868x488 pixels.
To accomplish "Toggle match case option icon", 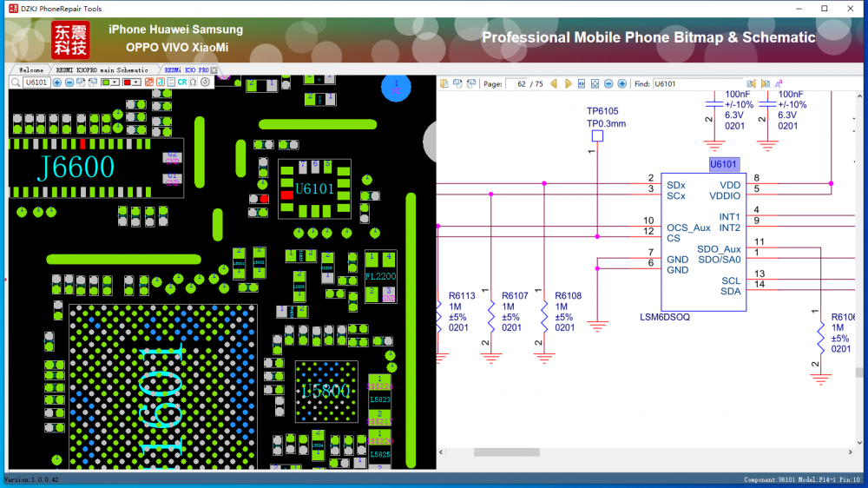I will click(x=779, y=83).
